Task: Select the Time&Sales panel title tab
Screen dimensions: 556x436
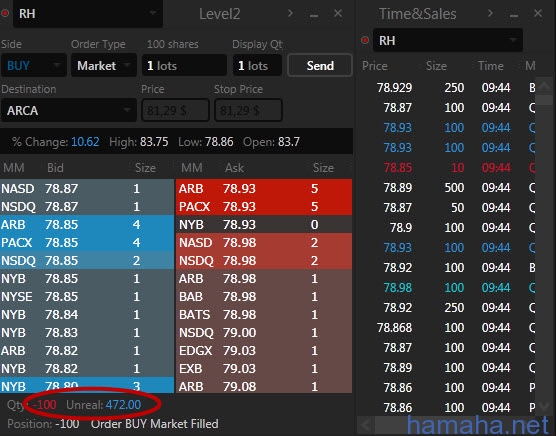Action: coord(418,14)
